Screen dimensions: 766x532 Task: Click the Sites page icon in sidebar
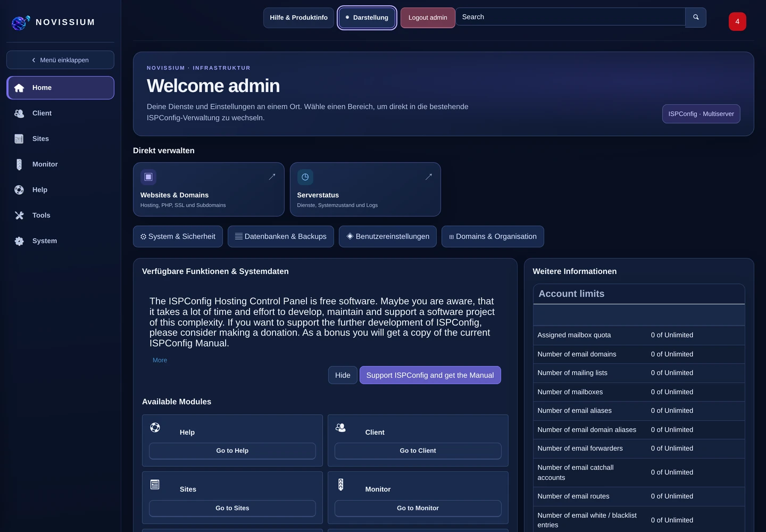click(x=19, y=139)
